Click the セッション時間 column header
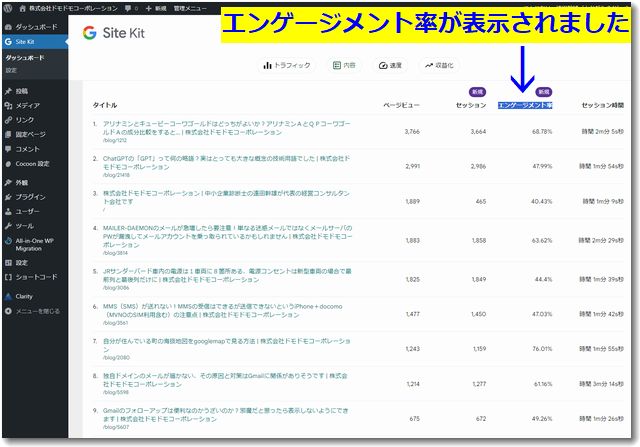 603,105
